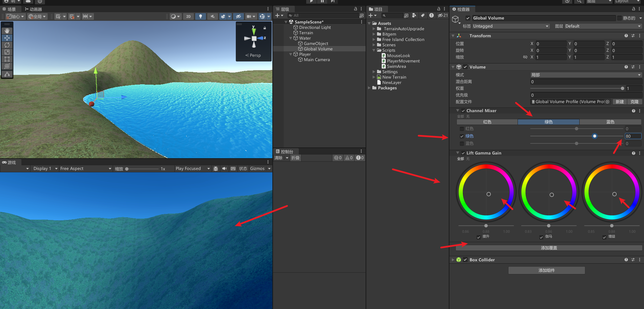Screen dimensions: 644x309
Task: Disable the Channel Mixer override checkbox
Action: (463, 111)
